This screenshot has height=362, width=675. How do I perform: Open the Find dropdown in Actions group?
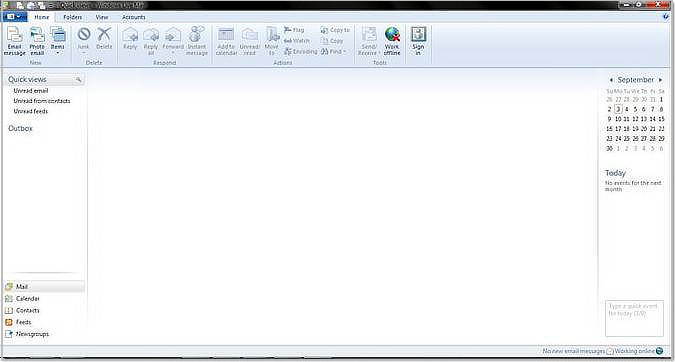(x=333, y=51)
